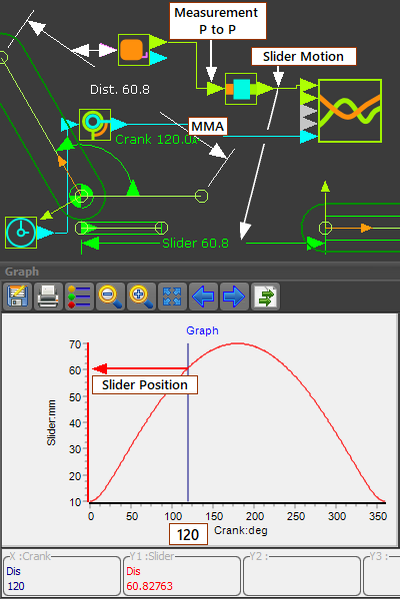Click the Crank 120.0 dimension label

click(x=156, y=139)
